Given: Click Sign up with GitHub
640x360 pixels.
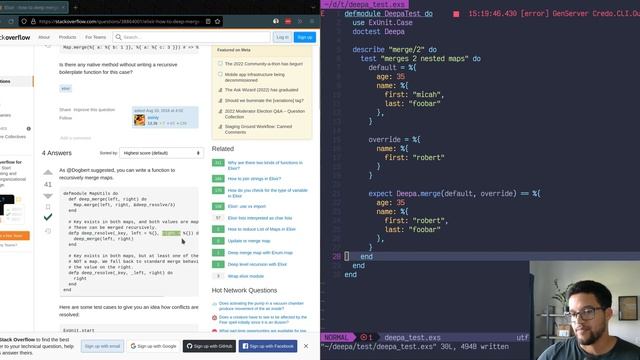Looking at the screenshot, I should tap(209, 346).
